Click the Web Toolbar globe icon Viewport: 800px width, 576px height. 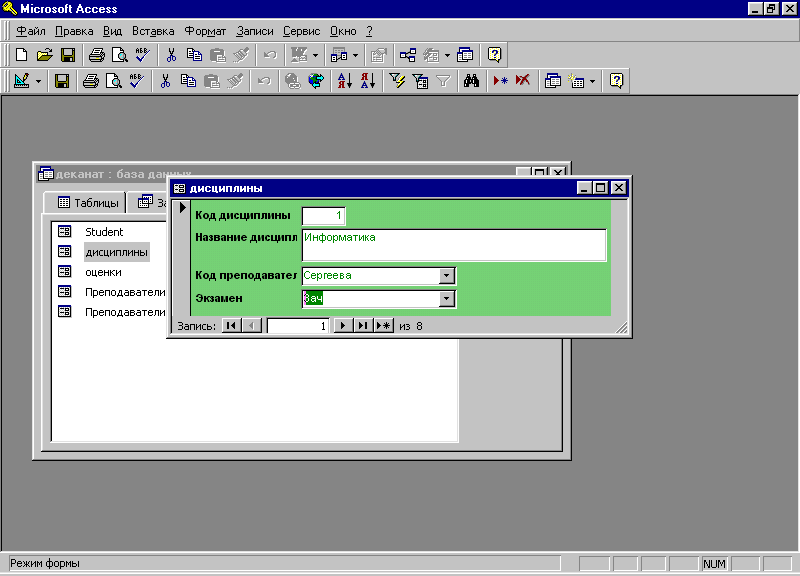tap(316, 81)
